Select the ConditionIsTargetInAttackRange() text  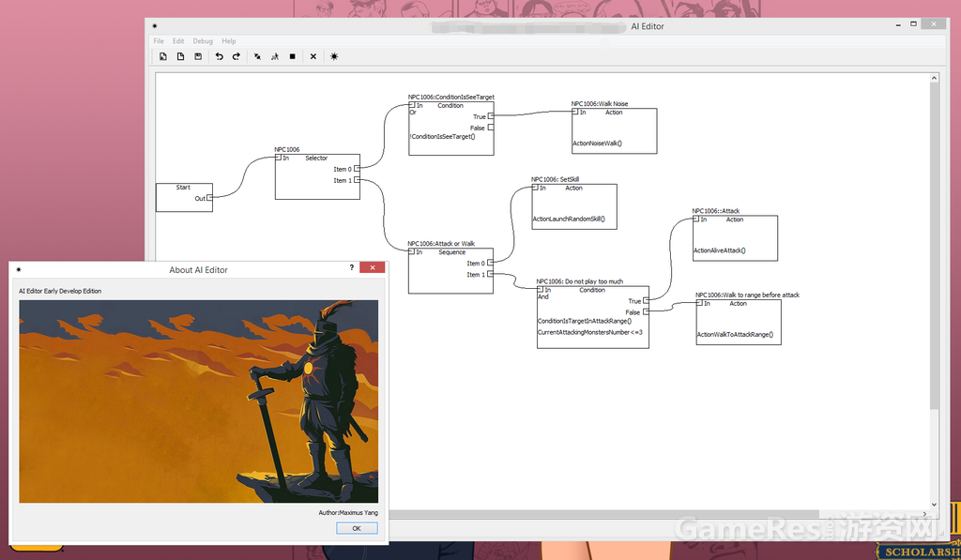click(x=585, y=321)
